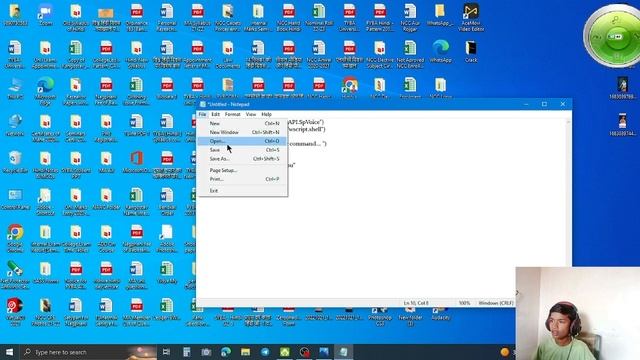Choose Exit in the File menu

[242, 191]
